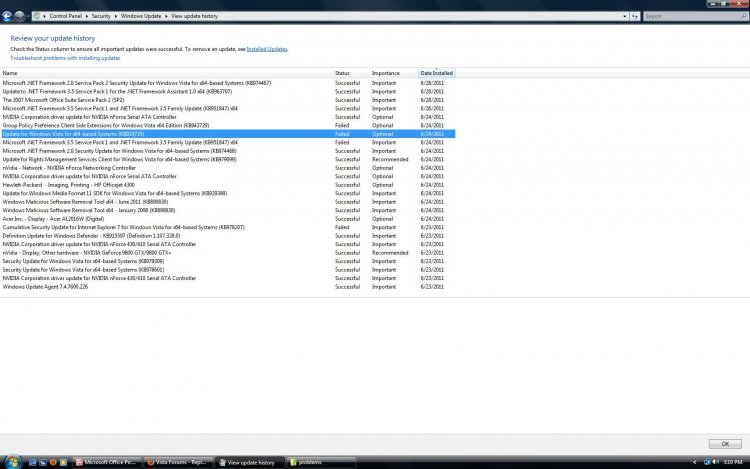This screenshot has height=469, width=750.
Task: Click the refresh icon beside address bar
Action: 635,16
